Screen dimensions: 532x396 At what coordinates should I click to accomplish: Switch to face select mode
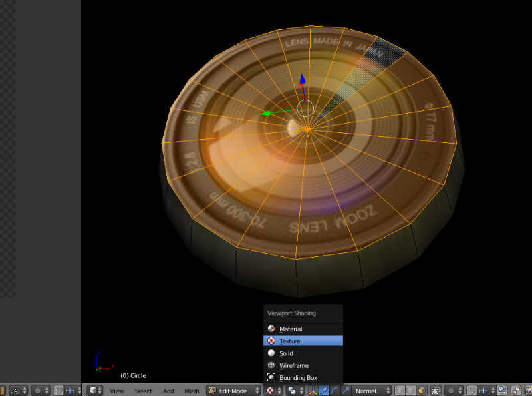[421, 391]
